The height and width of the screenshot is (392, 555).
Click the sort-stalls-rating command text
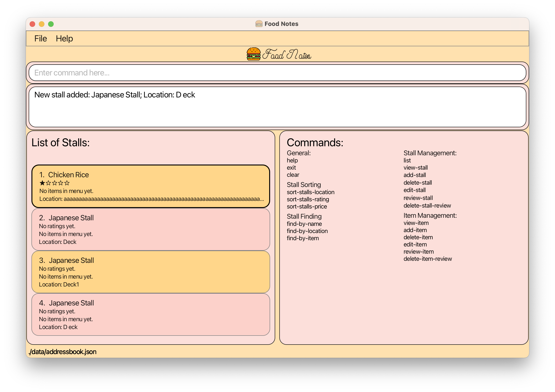coord(308,199)
